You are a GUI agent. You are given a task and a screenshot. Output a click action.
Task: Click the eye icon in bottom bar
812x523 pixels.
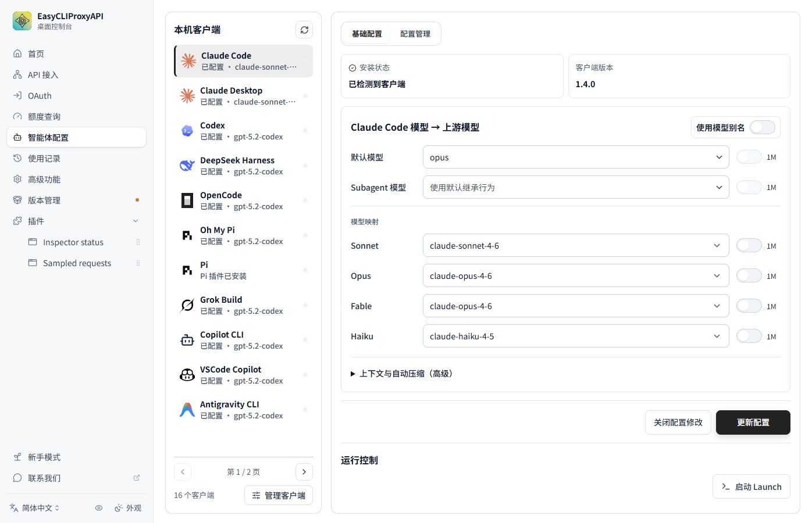click(x=99, y=508)
